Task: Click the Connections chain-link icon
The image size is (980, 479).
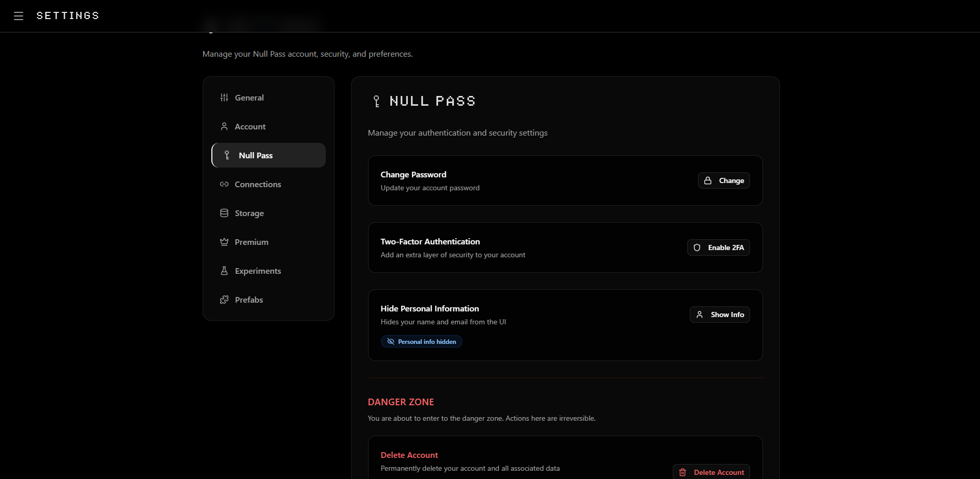Action: pos(224,184)
